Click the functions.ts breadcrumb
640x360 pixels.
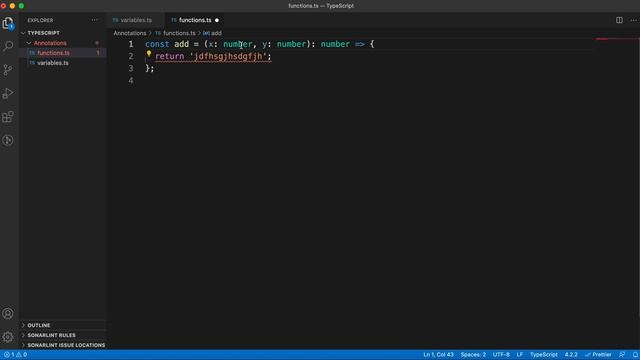(176, 33)
